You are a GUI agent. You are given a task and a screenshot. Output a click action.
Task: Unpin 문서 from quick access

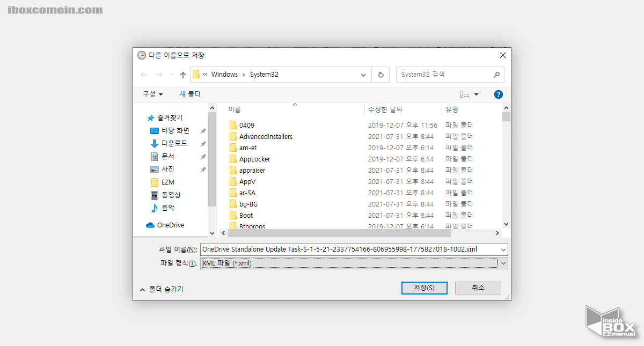tap(202, 156)
